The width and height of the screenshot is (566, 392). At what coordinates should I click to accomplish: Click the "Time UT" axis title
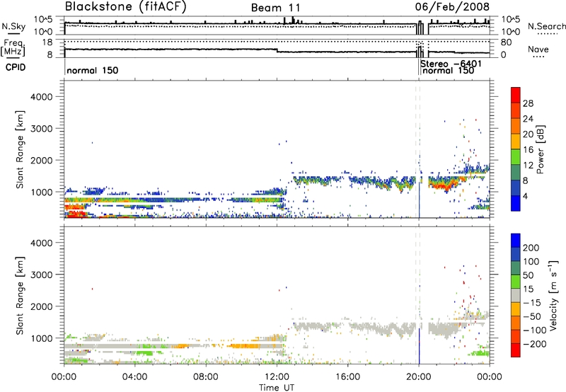coord(277,387)
